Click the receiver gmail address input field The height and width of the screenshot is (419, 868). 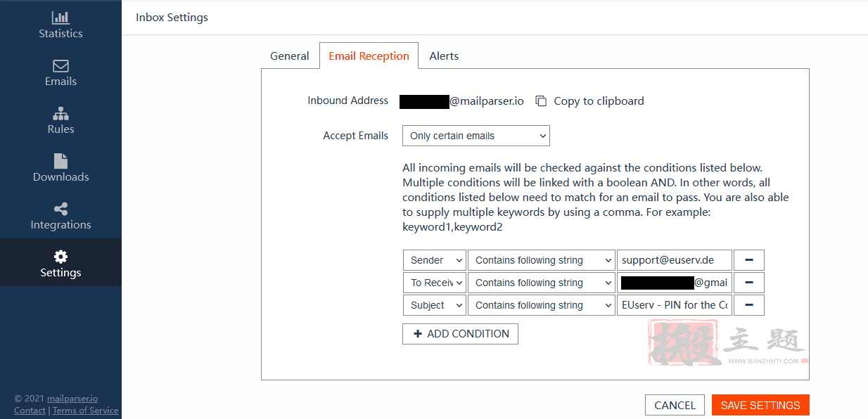click(x=675, y=283)
